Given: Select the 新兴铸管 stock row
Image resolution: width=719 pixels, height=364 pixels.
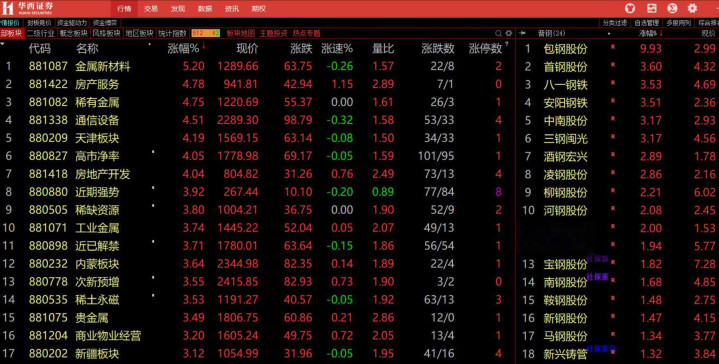Looking at the screenshot, I should 618,354.
